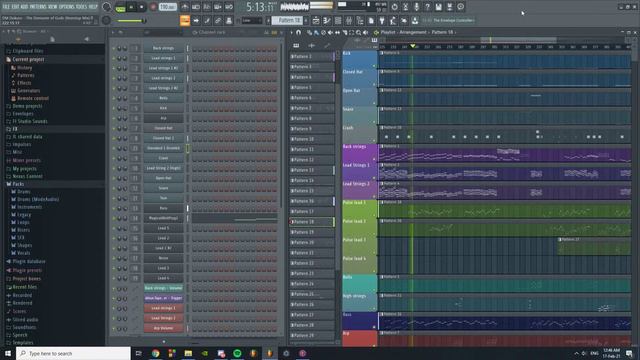Click the stamp icon in second toolbar row
Viewport: 640px width, 360px height.
pyautogui.click(x=229, y=20)
